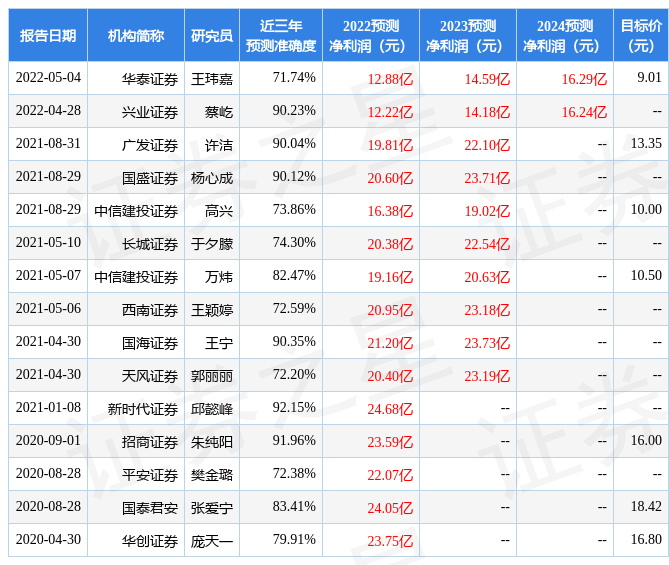Select the date 2022-04-28

tap(48, 111)
